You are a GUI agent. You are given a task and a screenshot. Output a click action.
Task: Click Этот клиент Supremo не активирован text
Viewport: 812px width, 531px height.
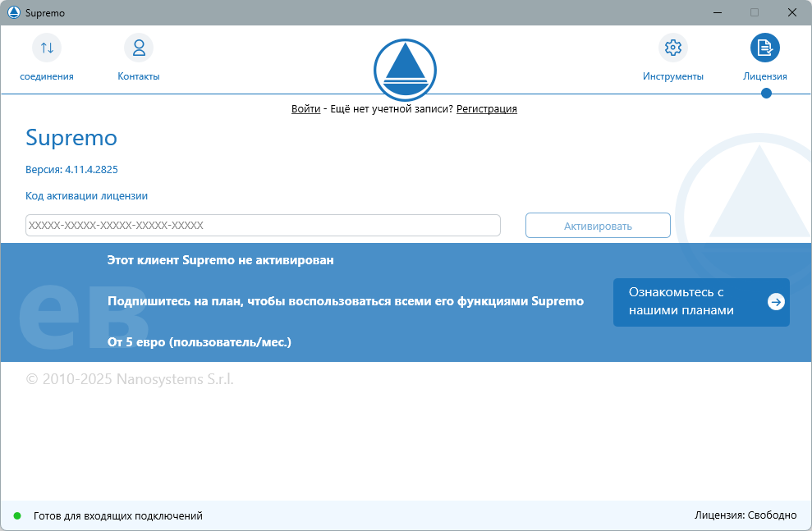tap(220, 260)
